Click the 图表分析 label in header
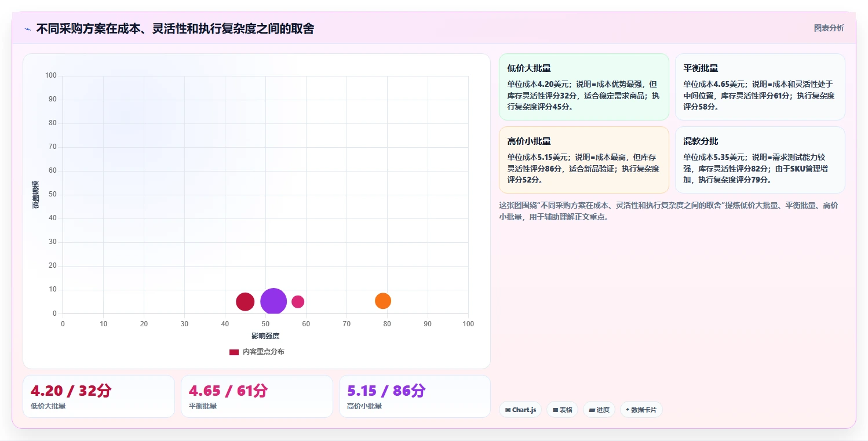The image size is (868, 441). (x=829, y=28)
